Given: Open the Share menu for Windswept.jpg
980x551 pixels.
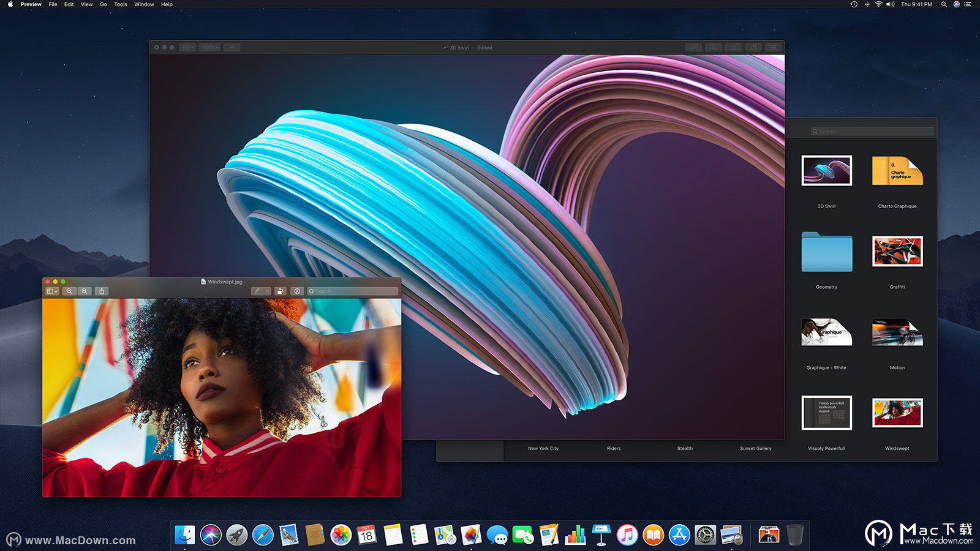Looking at the screenshot, I should point(102,291).
